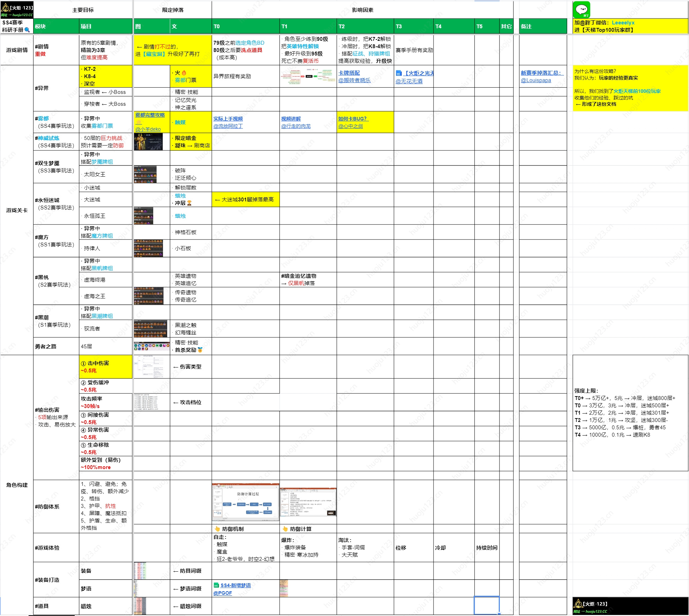Click the pointing hand icon beside 防御计算
Image resolution: width=689 pixels, height=616 pixels.
(x=285, y=529)
